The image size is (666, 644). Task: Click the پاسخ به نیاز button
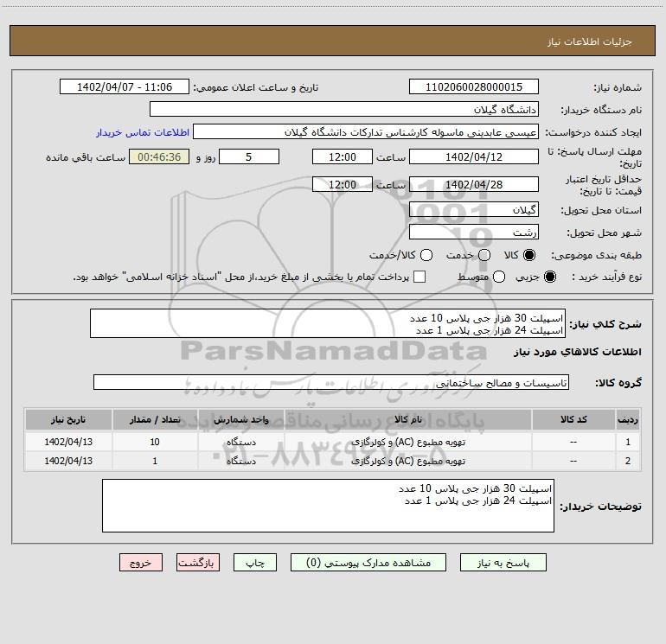tap(503, 563)
